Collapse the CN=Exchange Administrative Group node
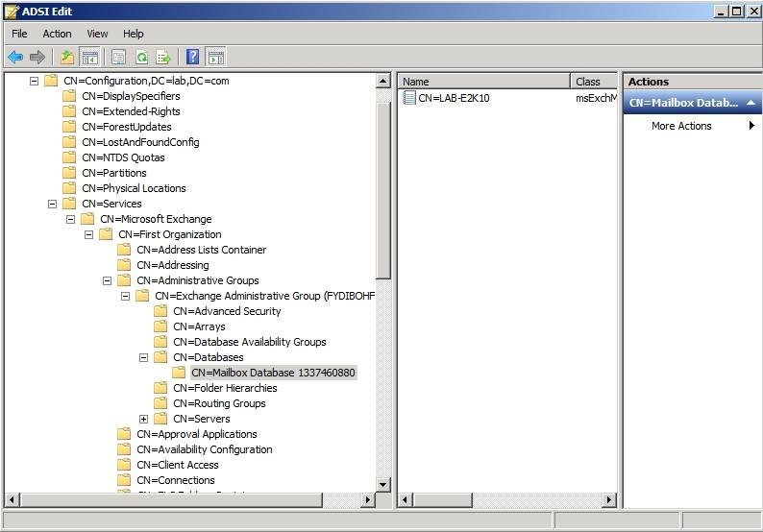Screen dimensions: 763x532 [125, 296]
